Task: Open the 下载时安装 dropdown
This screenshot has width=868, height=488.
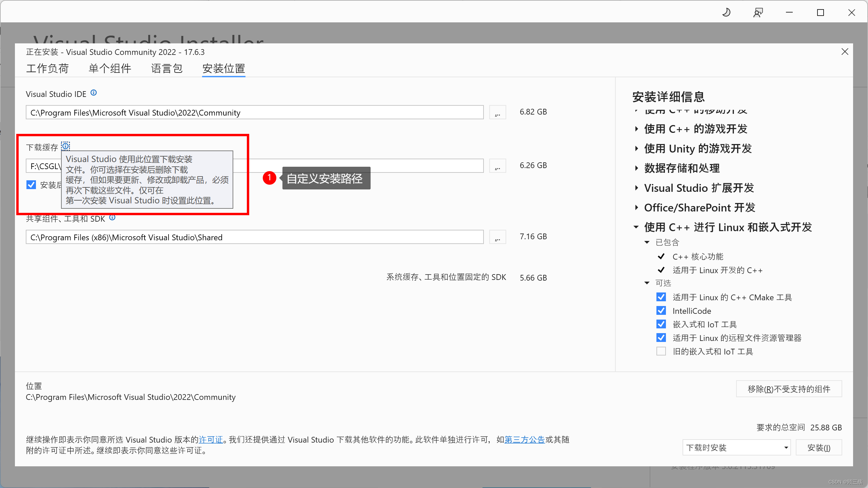Action: point(736,447)
